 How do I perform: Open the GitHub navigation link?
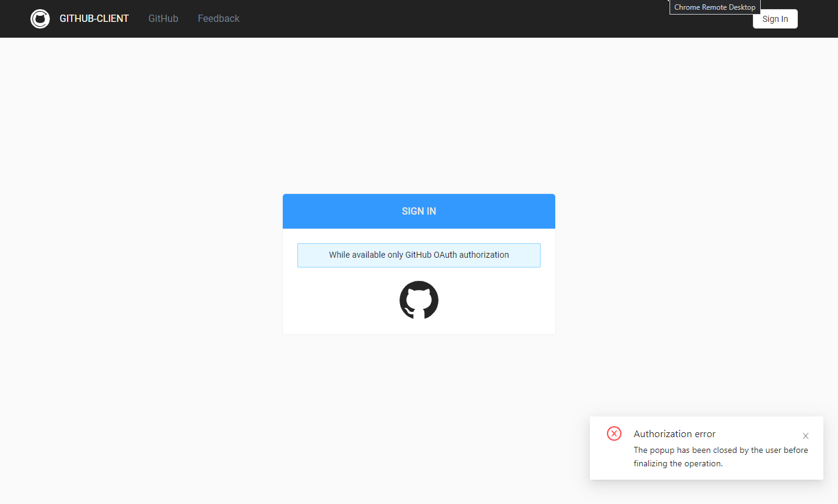coord(164,19)
